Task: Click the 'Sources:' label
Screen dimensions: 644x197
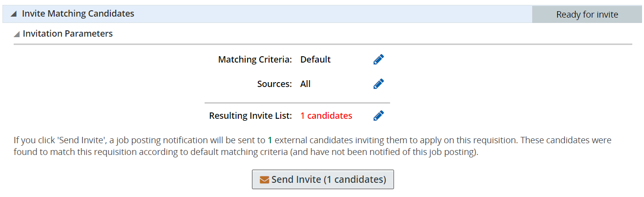Action: coord(274,84)
